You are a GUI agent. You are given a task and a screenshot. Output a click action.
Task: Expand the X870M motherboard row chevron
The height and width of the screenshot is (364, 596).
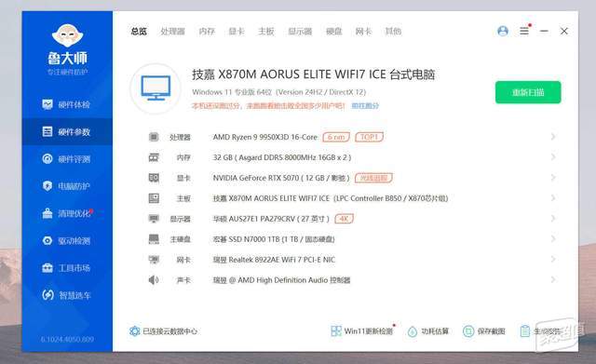tap(553, 198)
